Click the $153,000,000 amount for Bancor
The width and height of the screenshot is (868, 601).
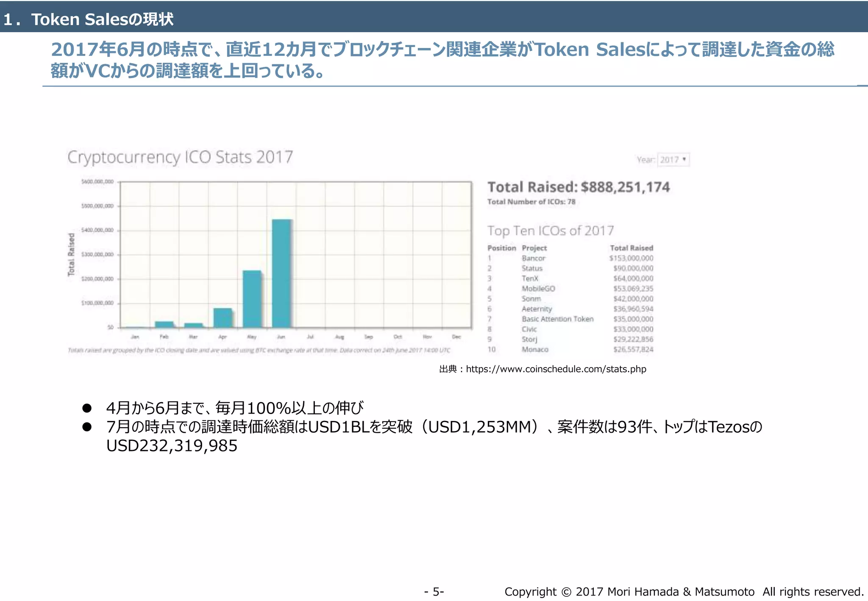pyautogui.click(x=632, y=258)
